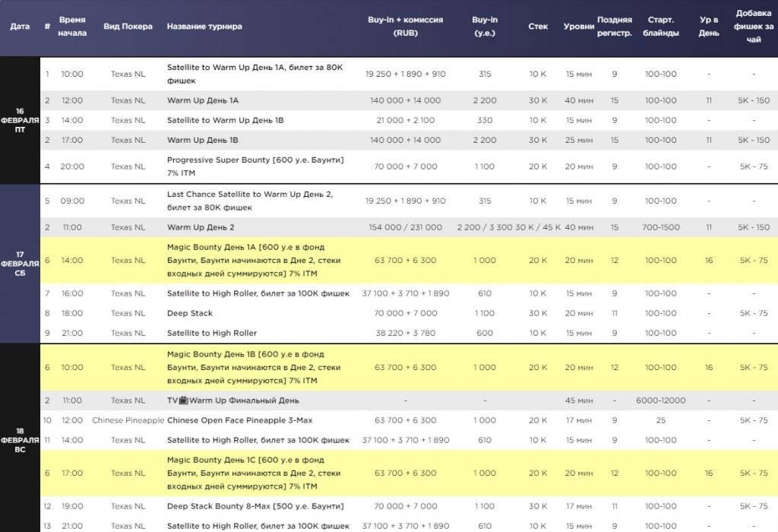Viewport: 778px width, 532px height.
Task: Open the Warm Up День 1B tournament
Action: [203, 140]
